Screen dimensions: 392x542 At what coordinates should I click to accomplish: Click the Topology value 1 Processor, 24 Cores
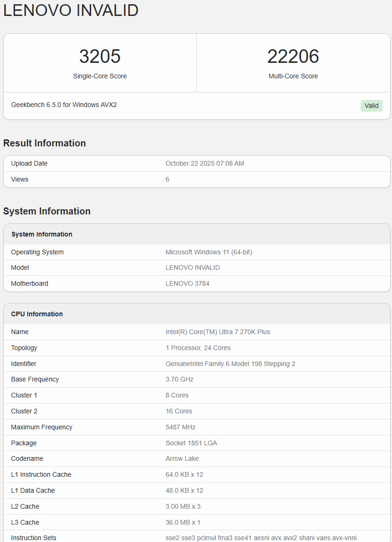198,348
